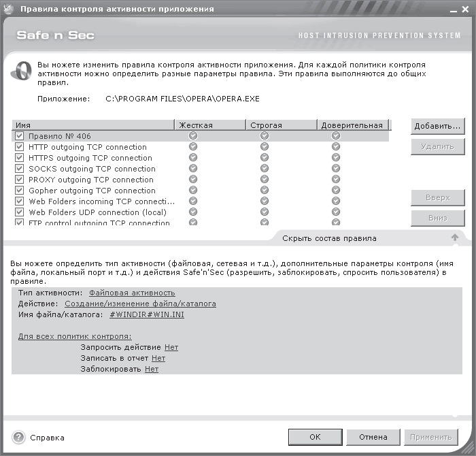The width and height of the screenshot is (476, 456).
Task: Disable the Web Folders UDP connection checkbox
Action: tap(19, 212)
